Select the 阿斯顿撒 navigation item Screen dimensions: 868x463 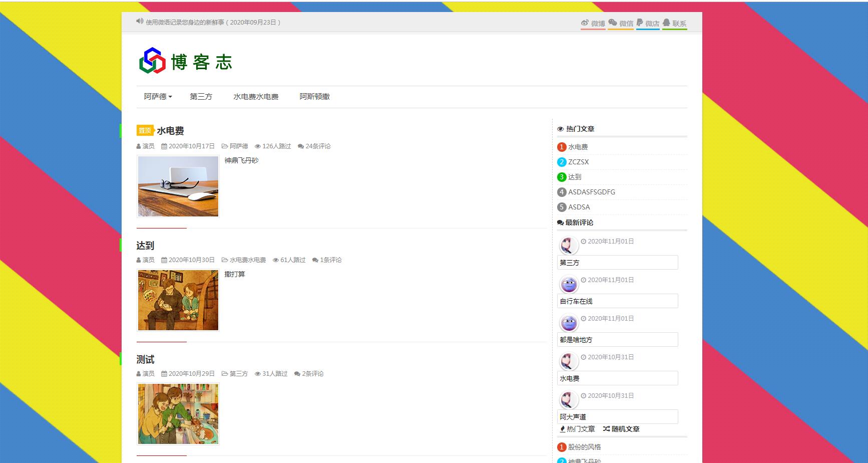coord(314,97)
